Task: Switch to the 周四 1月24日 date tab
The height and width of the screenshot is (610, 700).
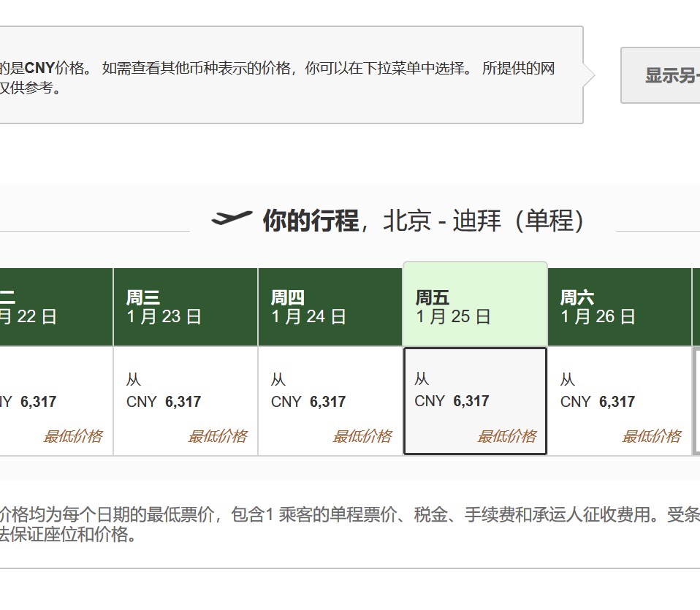Action: point(330,307)
